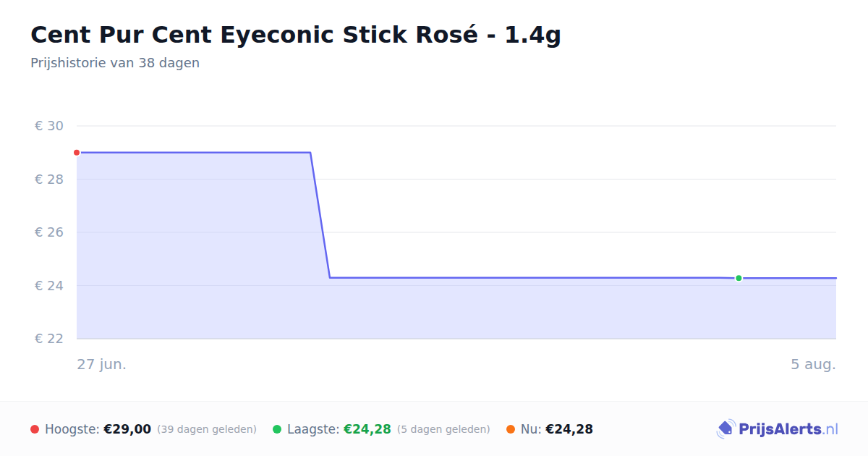Click the orange Nu legend dot

point(511,429)
